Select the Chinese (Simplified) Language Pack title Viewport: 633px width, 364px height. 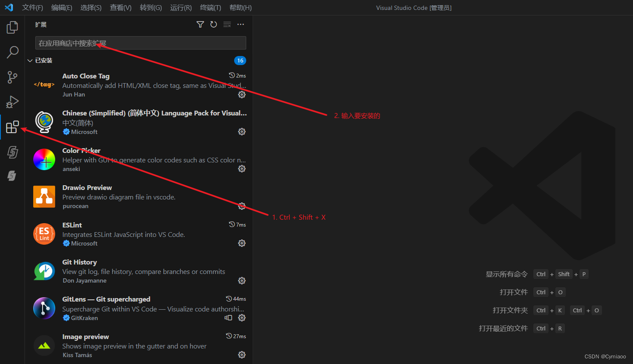coord(154,113)
